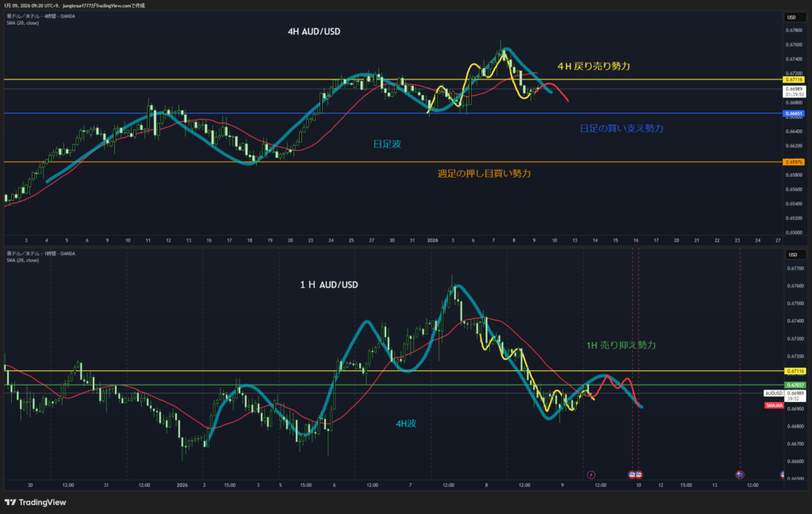
Task: Click the blue 0.66651 price level label
Action: [794, 113]
